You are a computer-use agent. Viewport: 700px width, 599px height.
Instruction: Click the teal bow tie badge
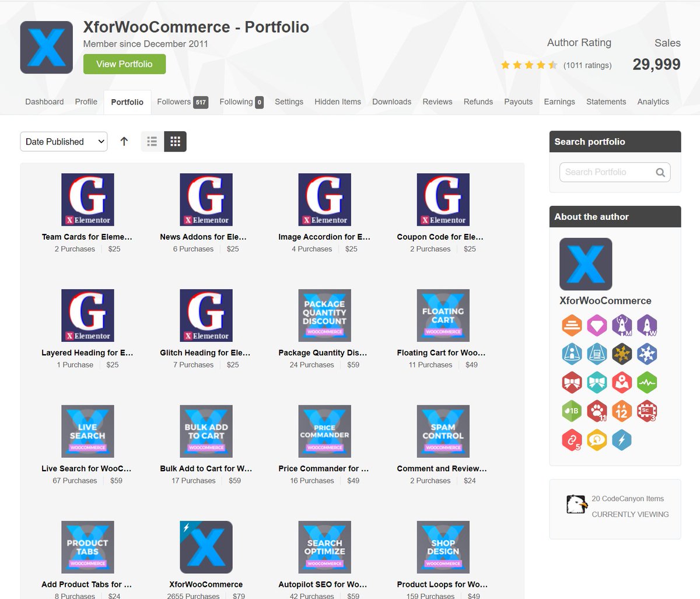[x=597, y=383]
